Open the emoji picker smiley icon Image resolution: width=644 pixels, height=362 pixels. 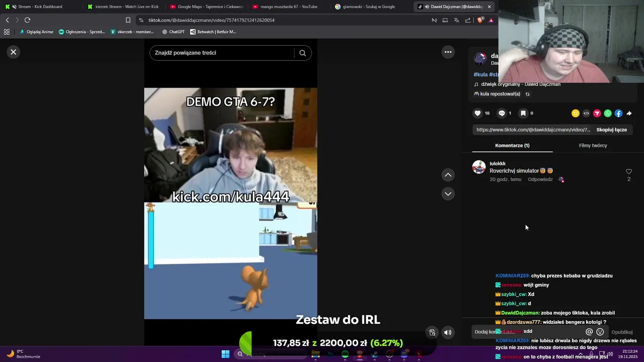click(x=600, y=332)
